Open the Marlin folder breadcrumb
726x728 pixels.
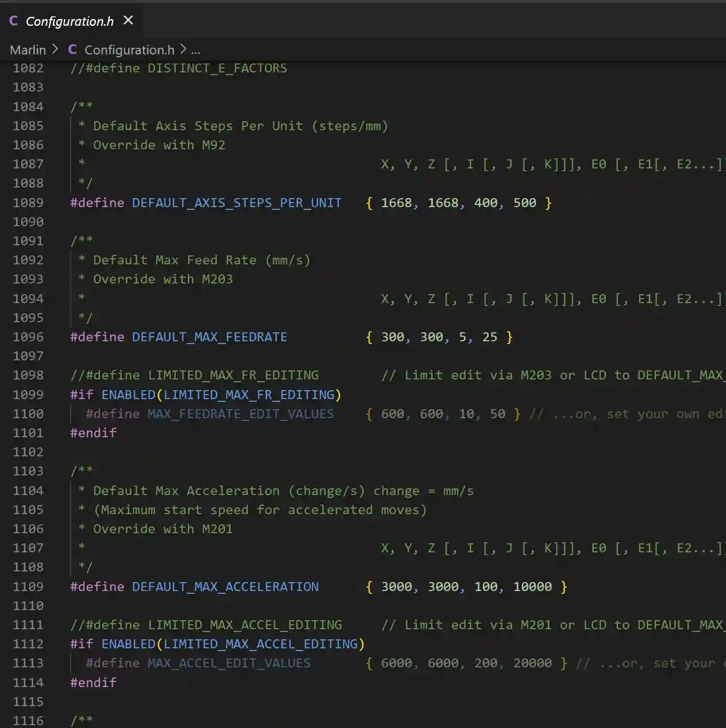(27, 50)
